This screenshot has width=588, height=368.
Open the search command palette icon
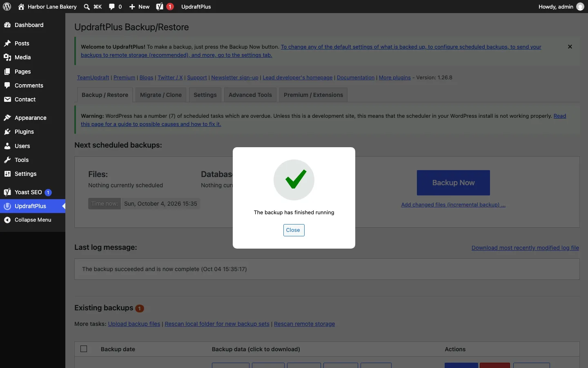[x=93, y=7]
